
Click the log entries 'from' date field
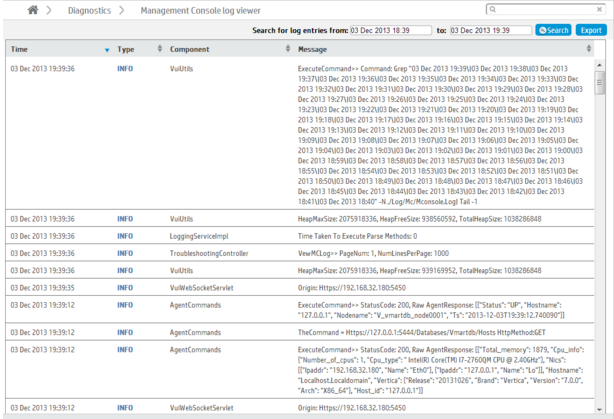tap(390, 30)
